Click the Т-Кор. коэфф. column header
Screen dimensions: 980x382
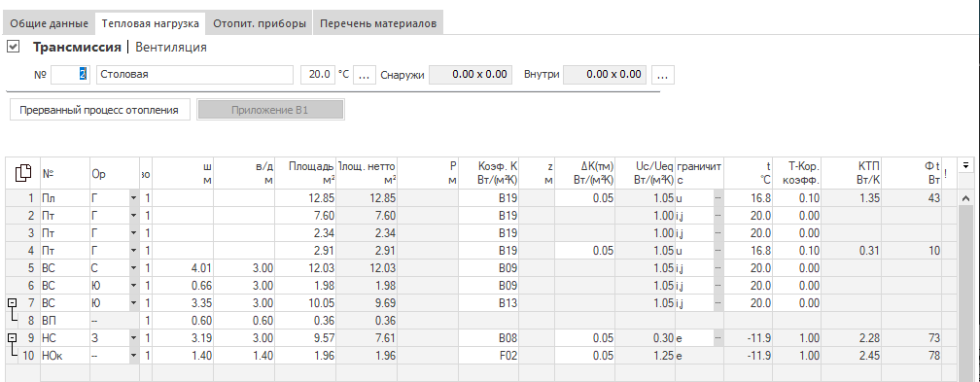point(797,173)
